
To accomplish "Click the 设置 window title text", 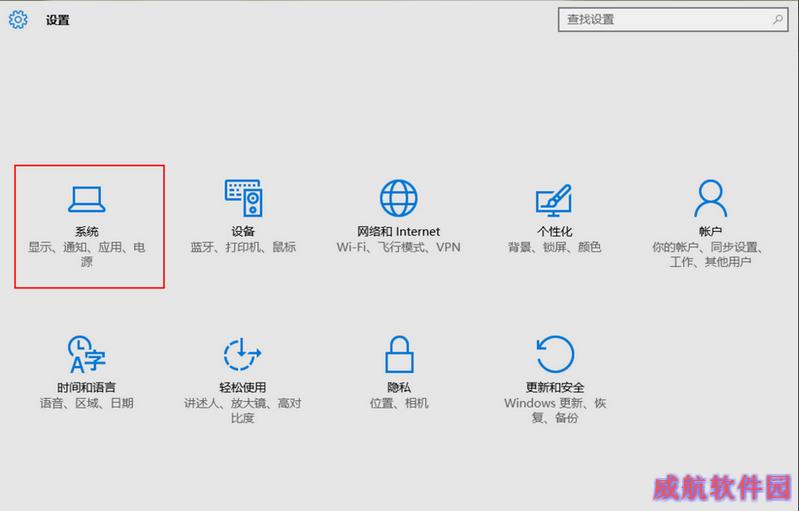I will click(58, 20).
